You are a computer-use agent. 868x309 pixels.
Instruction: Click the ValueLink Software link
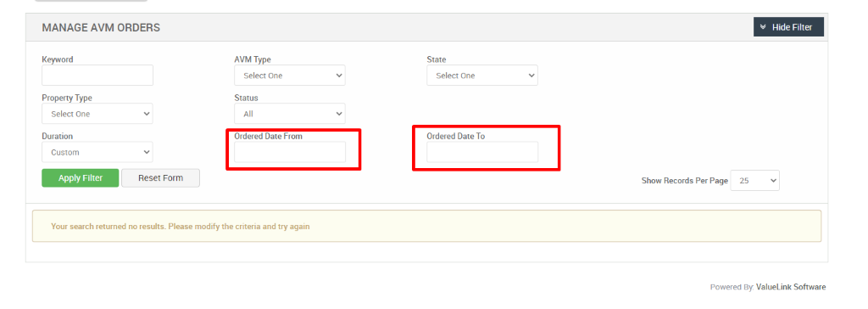click(791, 288)
